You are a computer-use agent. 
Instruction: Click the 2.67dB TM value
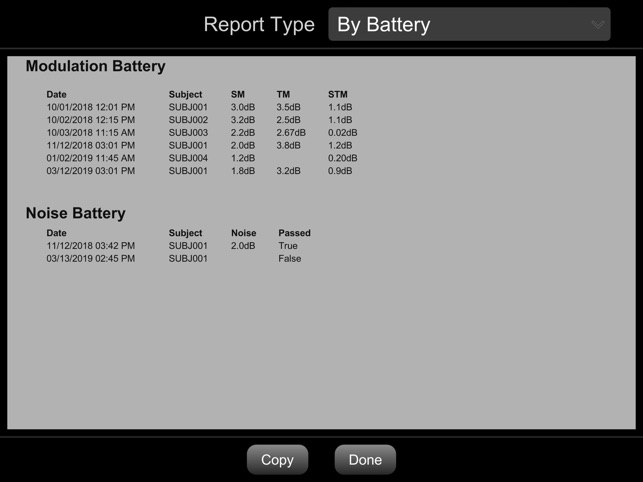click(291, 132)
